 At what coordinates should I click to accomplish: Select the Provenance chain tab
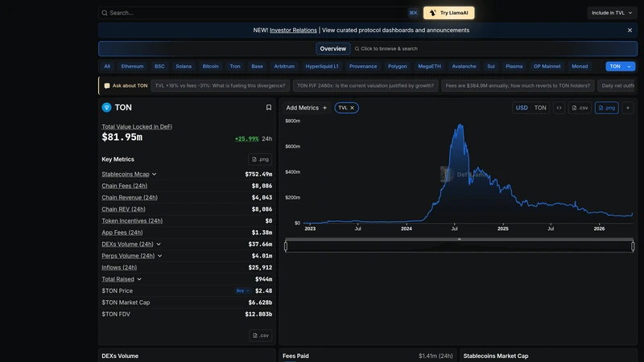point(363,67)
